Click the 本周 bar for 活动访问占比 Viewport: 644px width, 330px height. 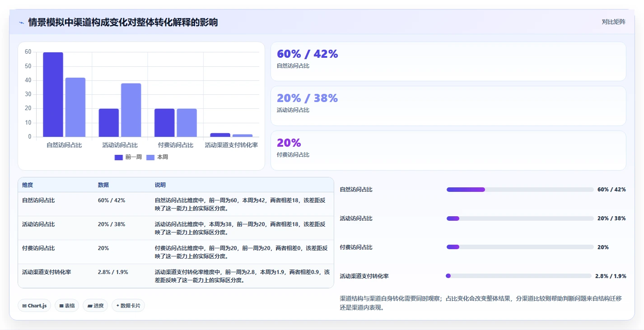click(131, 110)
